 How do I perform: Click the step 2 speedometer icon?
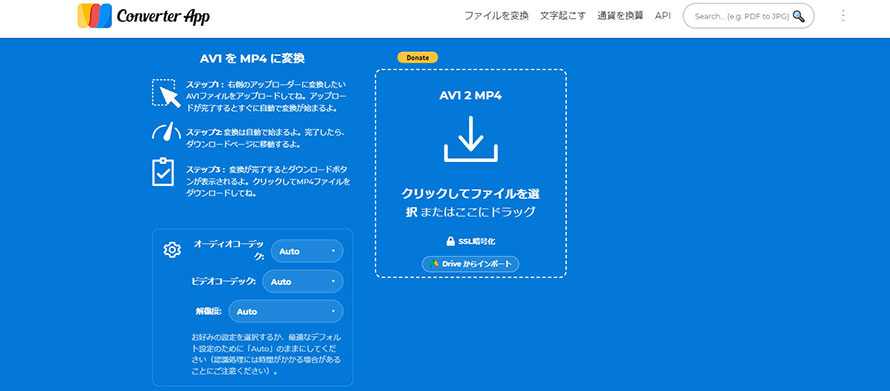pos(166,131)
